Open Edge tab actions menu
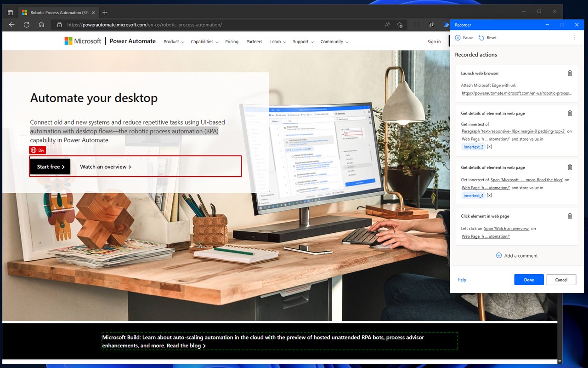 pyautogui.click(x=10, y=12)
